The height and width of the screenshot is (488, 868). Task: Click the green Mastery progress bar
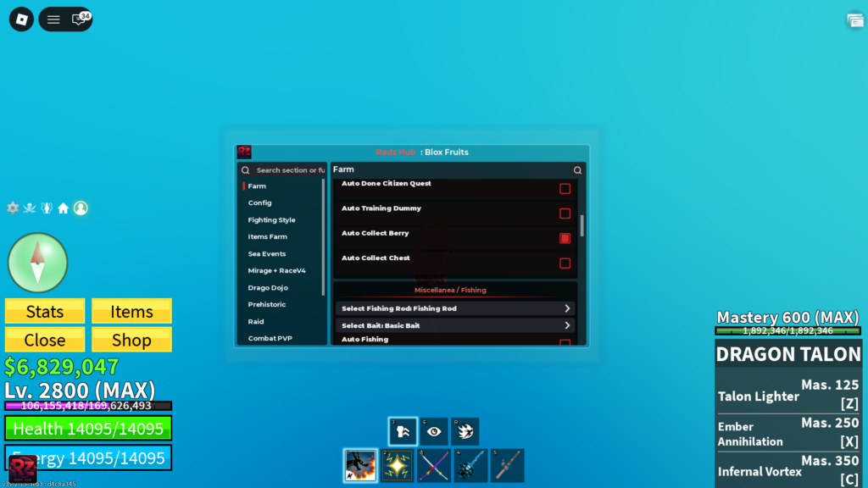[x=787, y=331]
